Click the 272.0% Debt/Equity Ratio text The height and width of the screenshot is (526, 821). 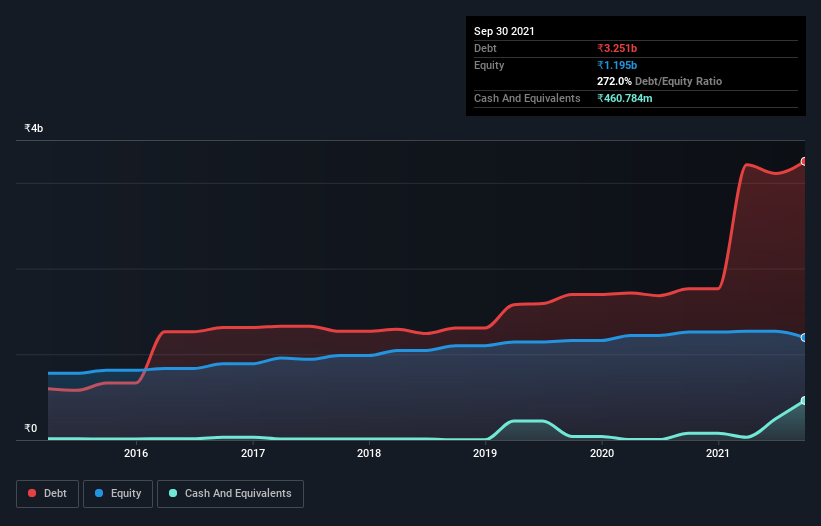point(659,81)
